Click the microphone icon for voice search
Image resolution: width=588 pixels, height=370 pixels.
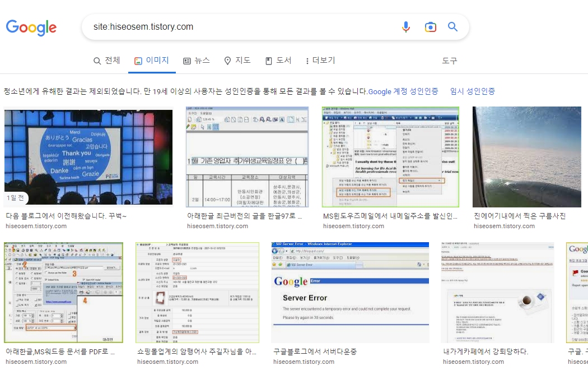tap(406, 26)
